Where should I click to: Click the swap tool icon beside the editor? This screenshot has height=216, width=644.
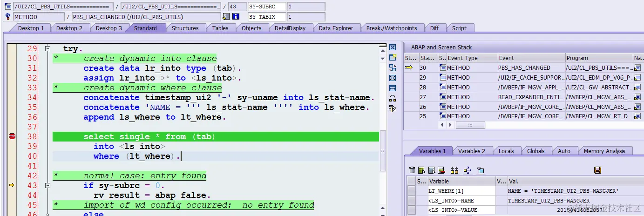pyautogui.click(x=392, y=68)
